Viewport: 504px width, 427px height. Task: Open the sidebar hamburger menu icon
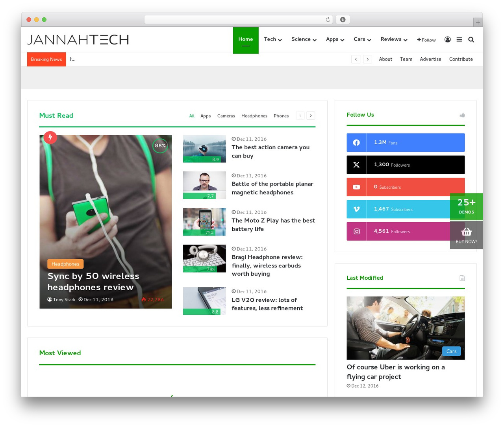[x=459, y=39]
